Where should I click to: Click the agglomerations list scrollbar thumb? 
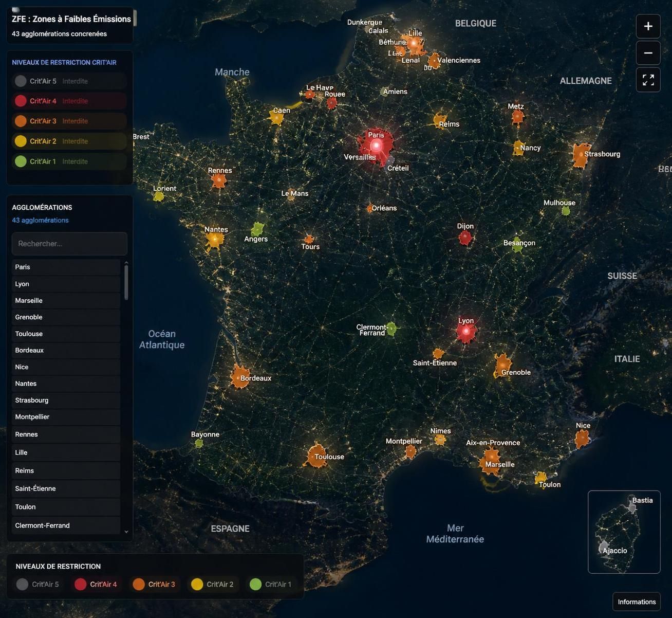click(126, 283)
